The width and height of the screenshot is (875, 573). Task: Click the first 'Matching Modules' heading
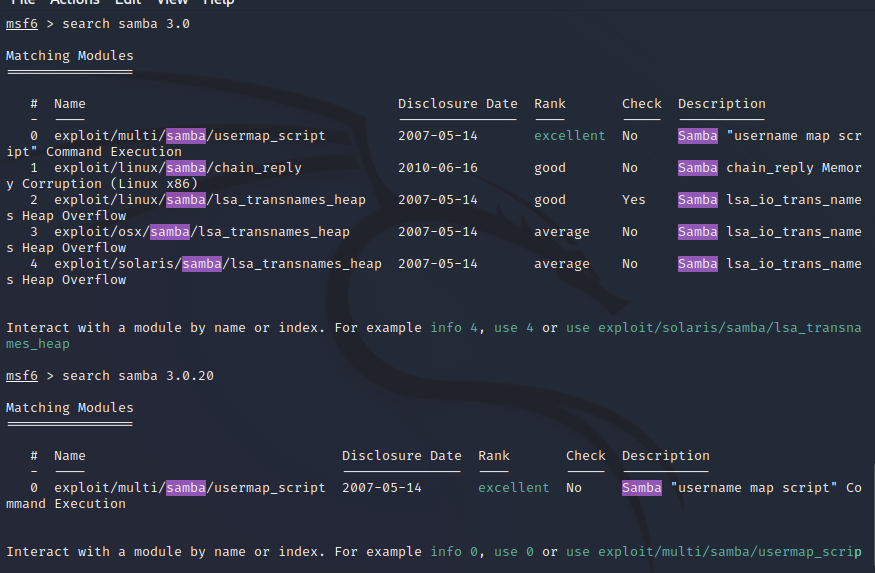tap(70, 56)
